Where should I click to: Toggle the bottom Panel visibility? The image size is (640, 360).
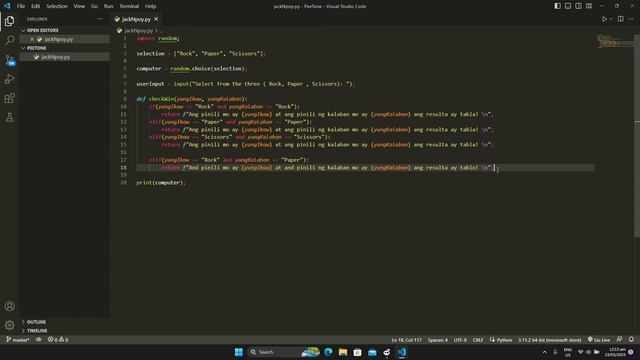tap(568, 6)
